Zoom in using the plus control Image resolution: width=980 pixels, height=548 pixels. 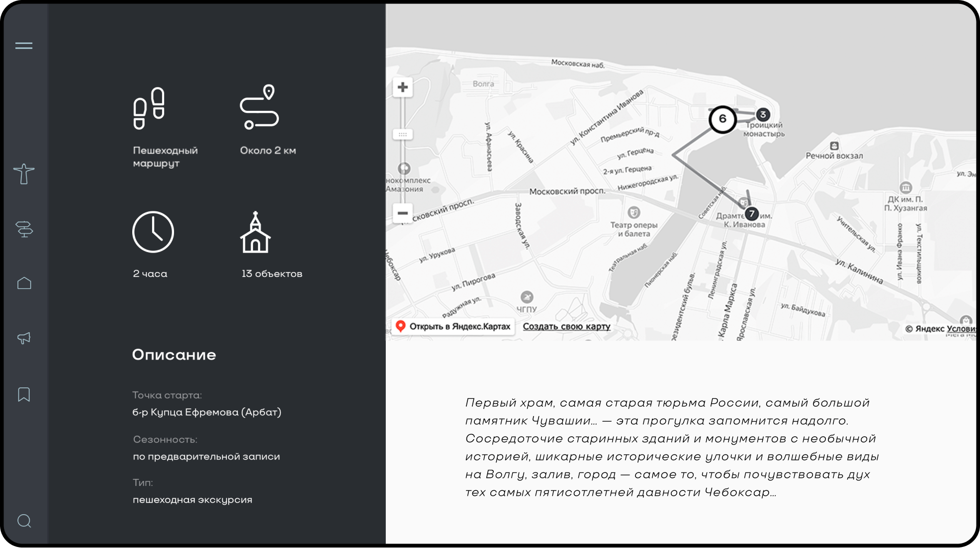tap(402, 87)
